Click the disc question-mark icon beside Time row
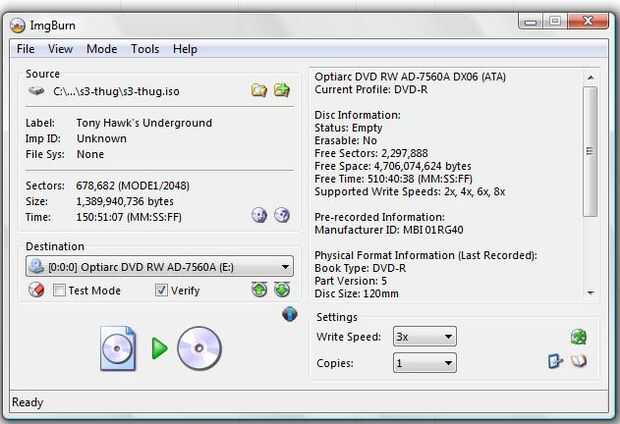 point(282,216)
